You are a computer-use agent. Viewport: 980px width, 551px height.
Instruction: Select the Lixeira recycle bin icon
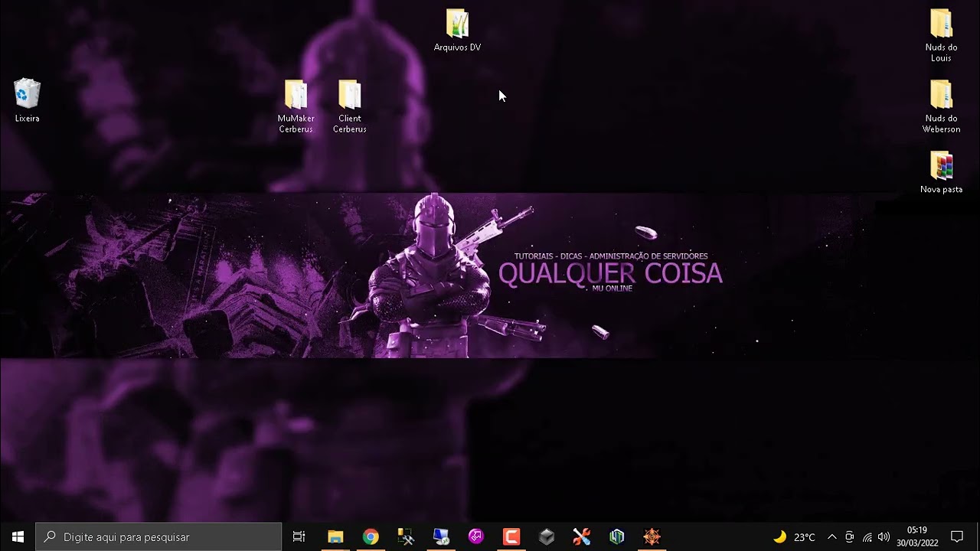(27, 100)
